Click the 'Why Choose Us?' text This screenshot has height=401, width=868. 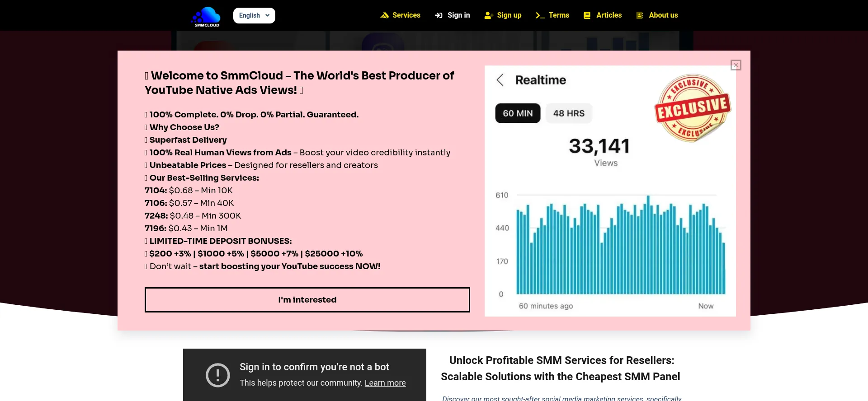click(x=184, y=127)
